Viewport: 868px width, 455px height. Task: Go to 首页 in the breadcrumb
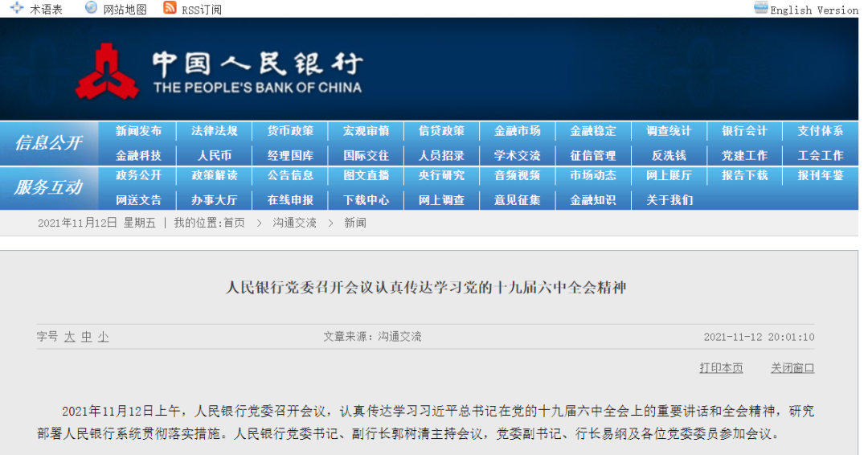pyautogui.click(x=234, y=223)
